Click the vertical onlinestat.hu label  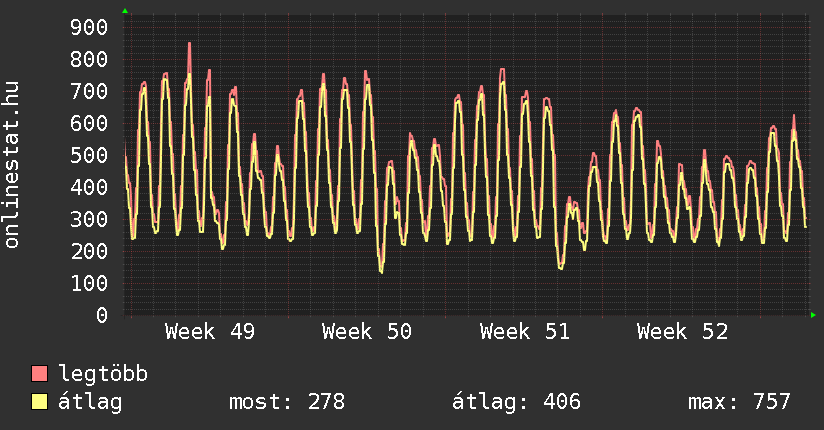click(13, 165)
